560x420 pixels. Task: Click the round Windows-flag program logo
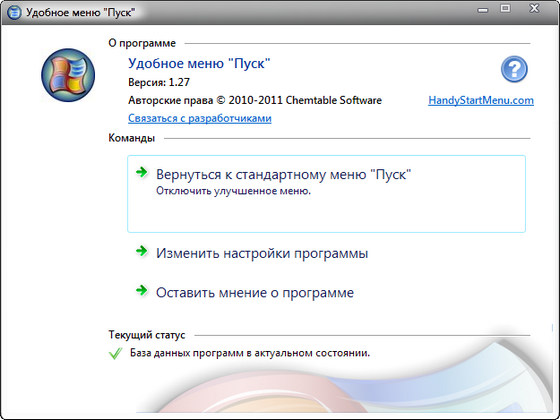(x=68, y=75)
